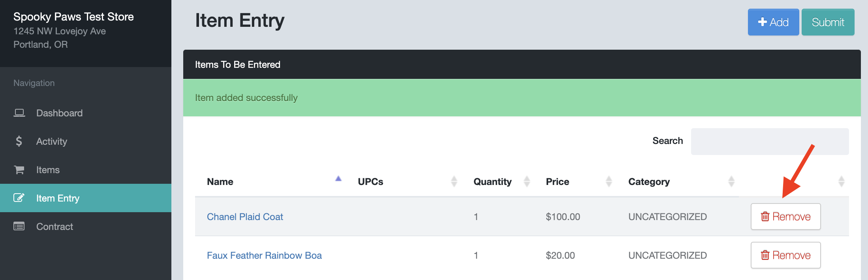The height and width of the screenshot is (280, 868).
Task: Open the Faux Feather Rainbow Boa link
Action: click(264, 255)
